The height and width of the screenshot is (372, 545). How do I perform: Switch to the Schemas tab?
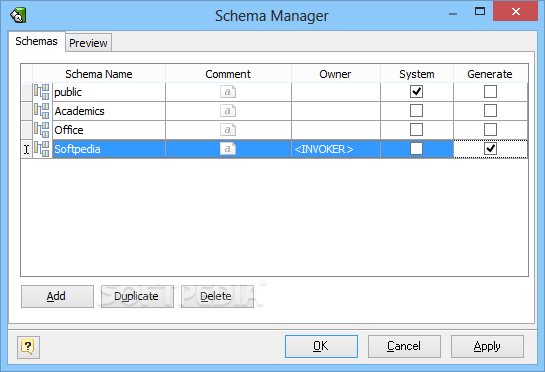pos(36,41)
